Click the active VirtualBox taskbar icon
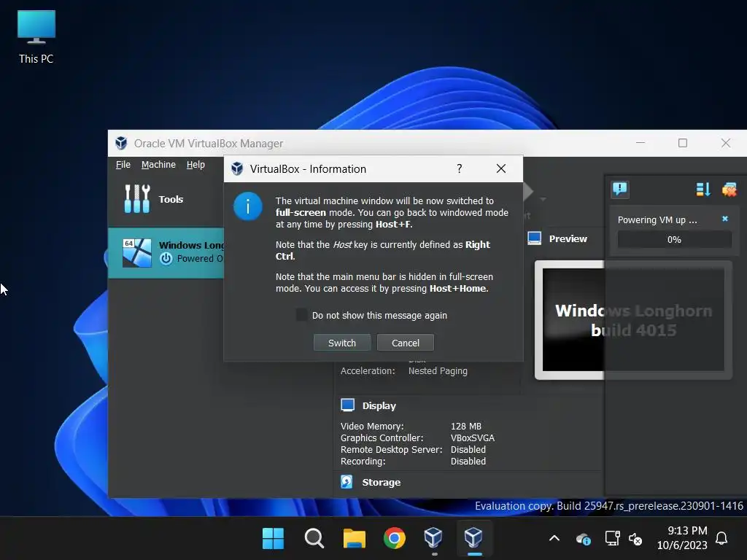 point(473,538)
